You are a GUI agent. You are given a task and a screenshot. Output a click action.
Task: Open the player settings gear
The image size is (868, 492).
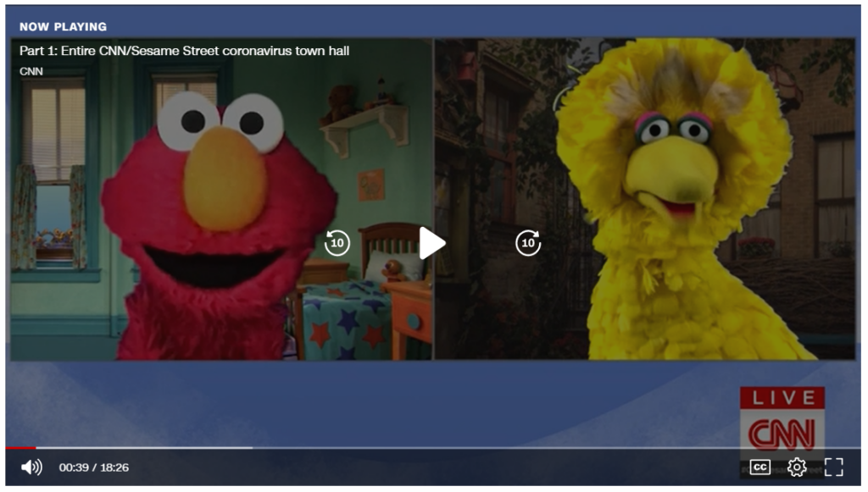[797, 467]
